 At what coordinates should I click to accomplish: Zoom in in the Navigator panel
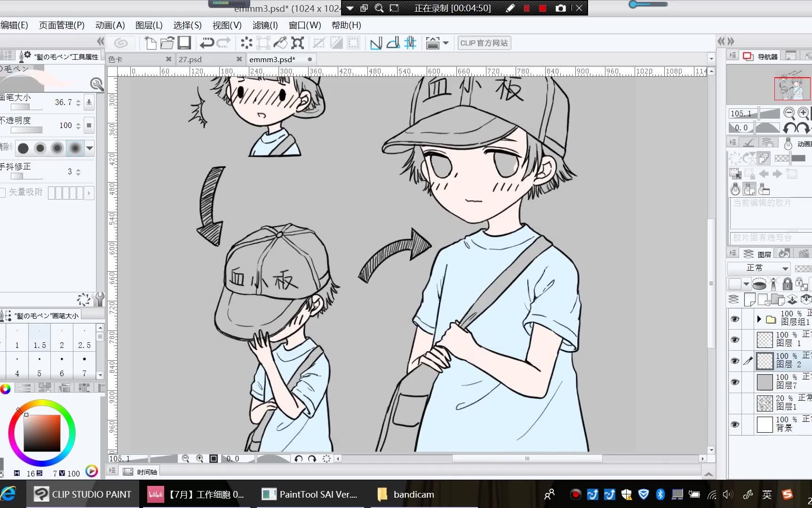coord(804,113)
